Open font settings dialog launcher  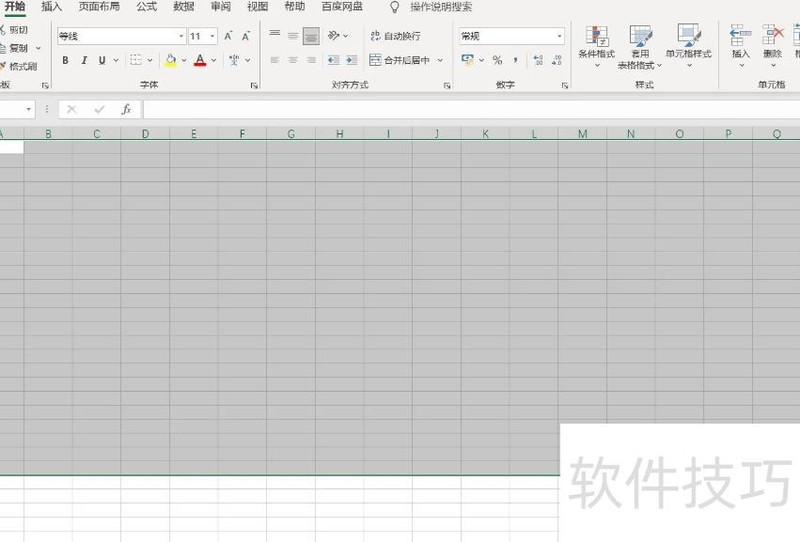254,86
